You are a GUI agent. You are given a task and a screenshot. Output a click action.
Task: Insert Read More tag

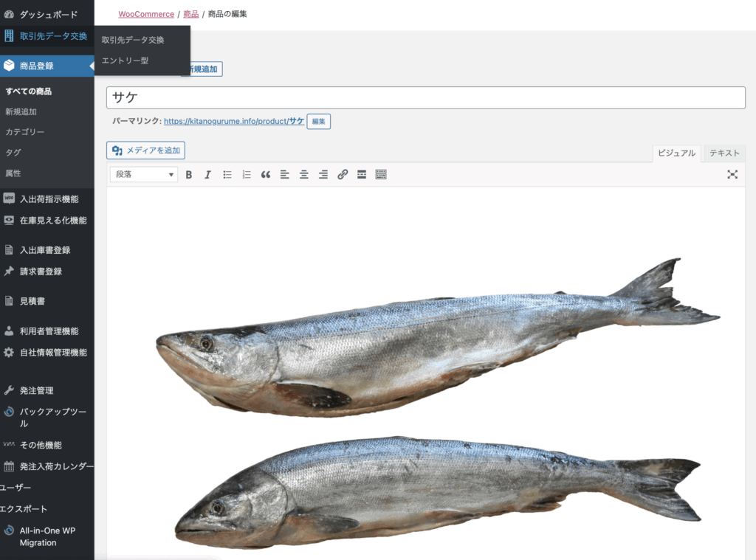(362, 175)
